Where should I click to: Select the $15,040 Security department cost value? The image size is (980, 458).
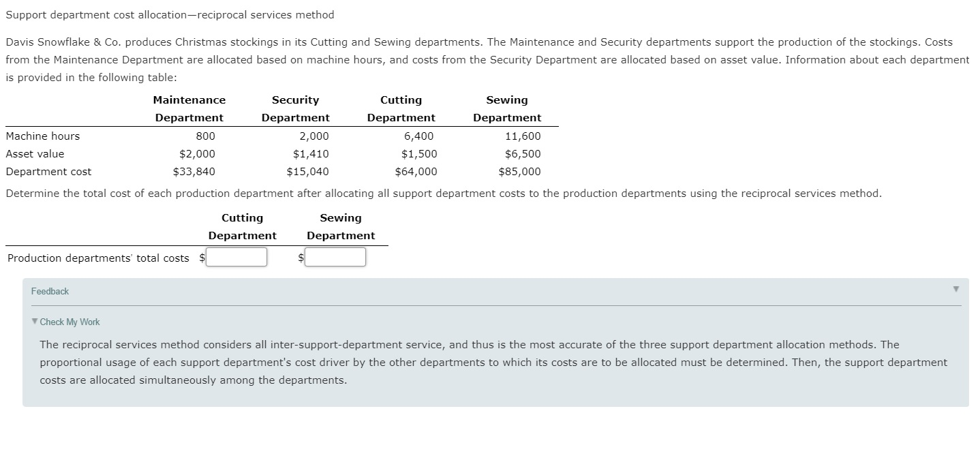click(x=307, y=171)
